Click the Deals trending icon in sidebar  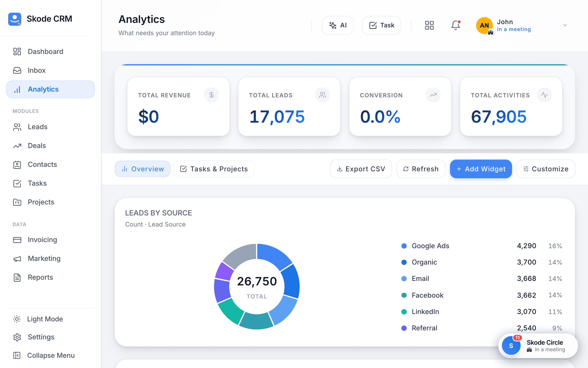(17, 146)
